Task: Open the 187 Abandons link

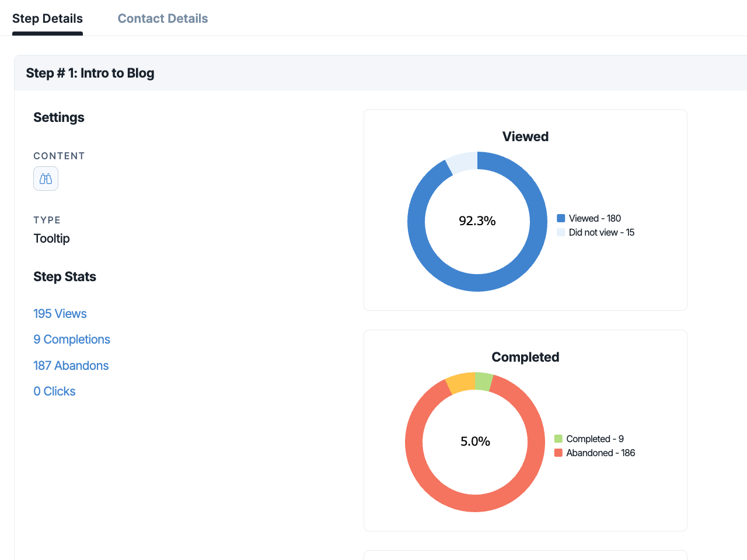Action: click(71, 366)
